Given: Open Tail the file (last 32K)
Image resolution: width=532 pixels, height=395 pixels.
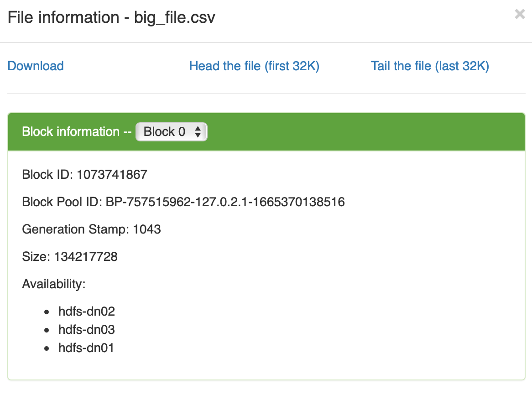Looking at the screenshot, I should (430, 66).
